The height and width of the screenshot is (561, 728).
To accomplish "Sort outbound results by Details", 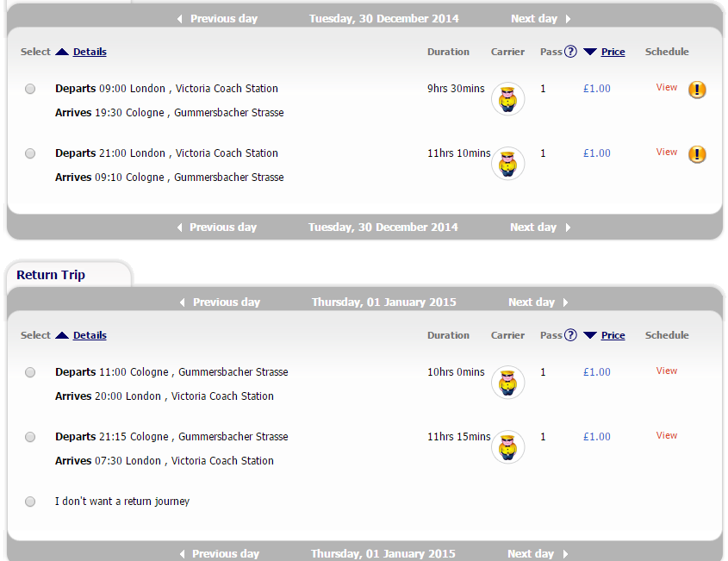I will (90, 52).
